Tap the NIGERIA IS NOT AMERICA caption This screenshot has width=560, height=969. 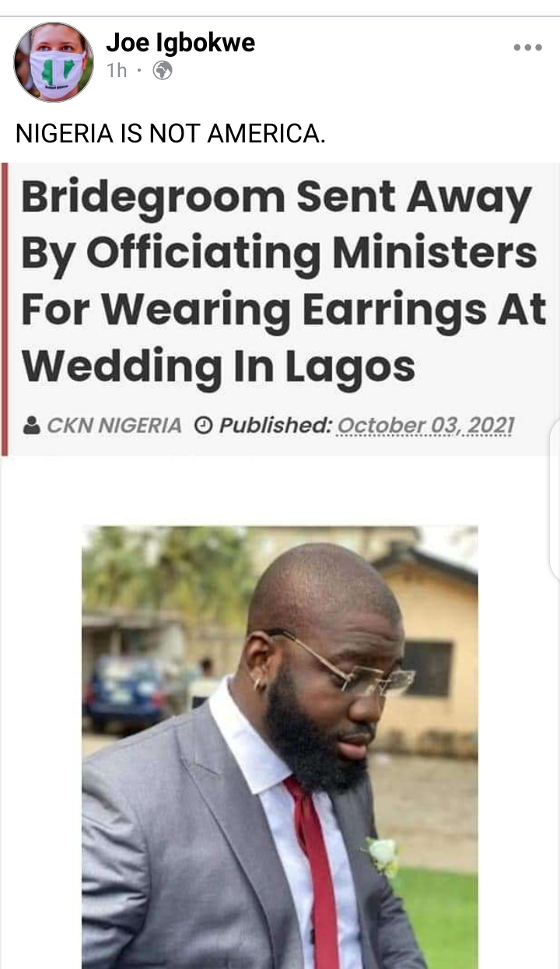tap(170, 134)
